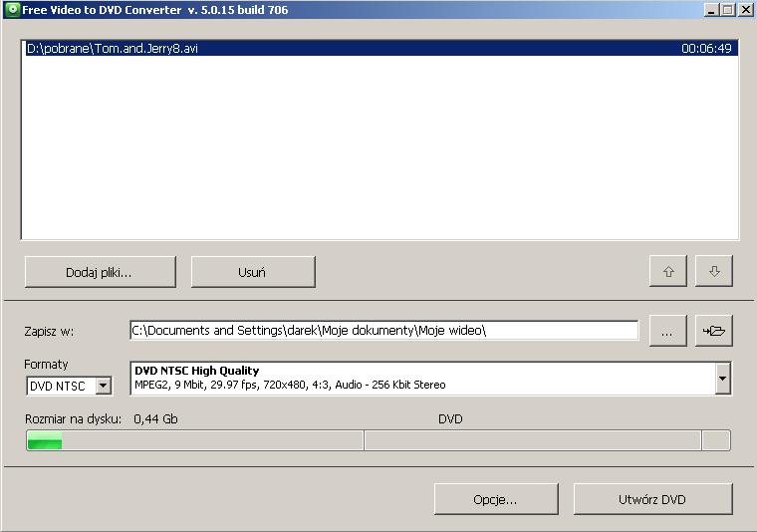Viewport: 757px width, 532px height.
Task: Start burning with the Utwórz DVD button
Action: [653, 499]
